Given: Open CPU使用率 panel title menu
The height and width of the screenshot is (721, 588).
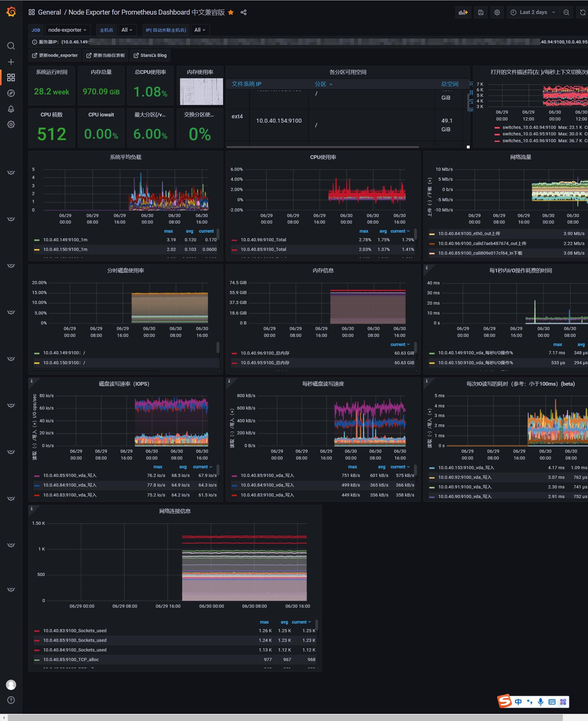Looking at the screenshot, I should [323, 157].
